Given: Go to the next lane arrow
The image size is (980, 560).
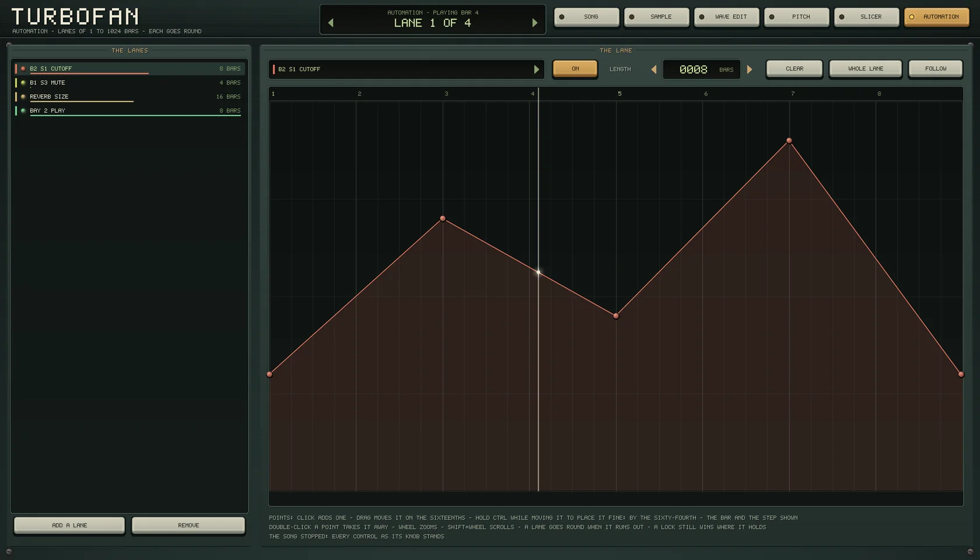Looking at the screenshot, I should pos(534,23).
